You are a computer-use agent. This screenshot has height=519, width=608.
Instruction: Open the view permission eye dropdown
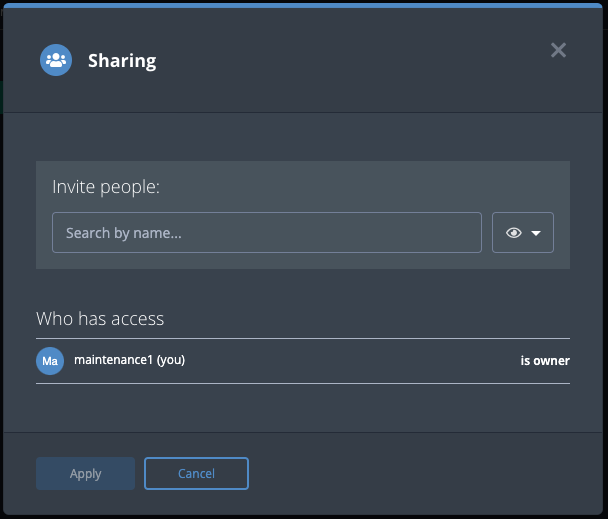[523, 232]
